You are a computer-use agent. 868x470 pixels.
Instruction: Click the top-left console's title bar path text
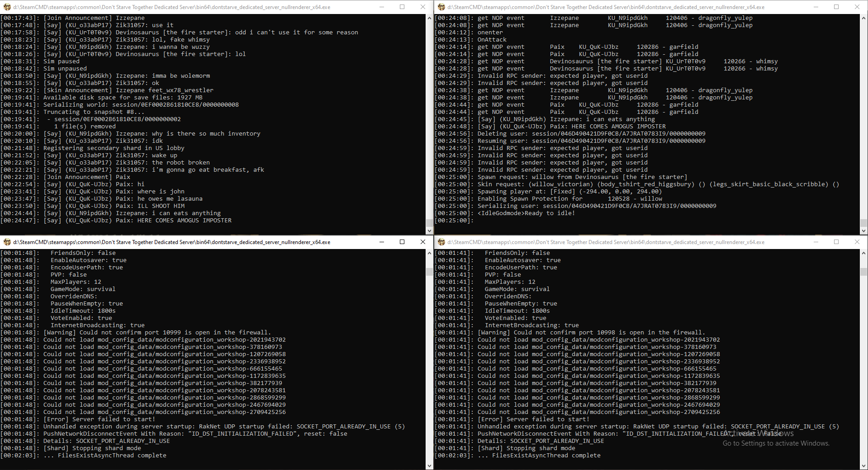pyautogui.click(x=172, y=7)
